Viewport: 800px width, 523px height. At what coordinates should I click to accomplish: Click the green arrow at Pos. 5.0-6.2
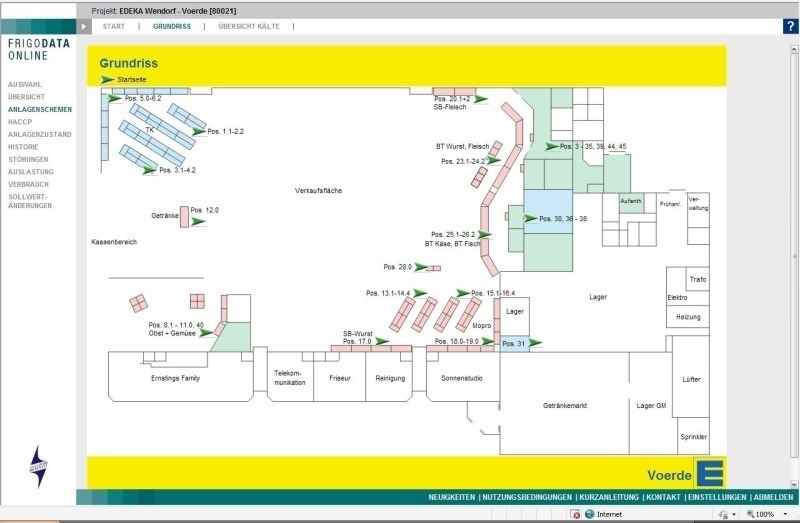(x=115, y=98)
